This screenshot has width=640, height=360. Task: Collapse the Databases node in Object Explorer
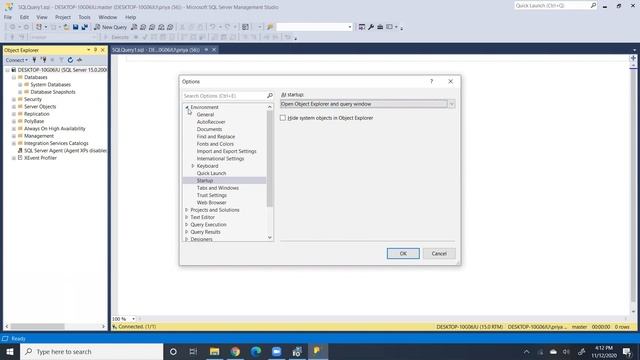pyautogui.click(x=13, y=77)
